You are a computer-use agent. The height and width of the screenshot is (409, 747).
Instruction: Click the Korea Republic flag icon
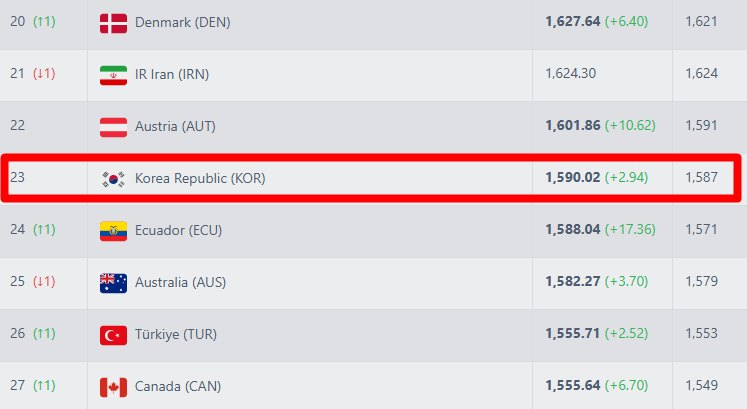[x=113, y=179]
